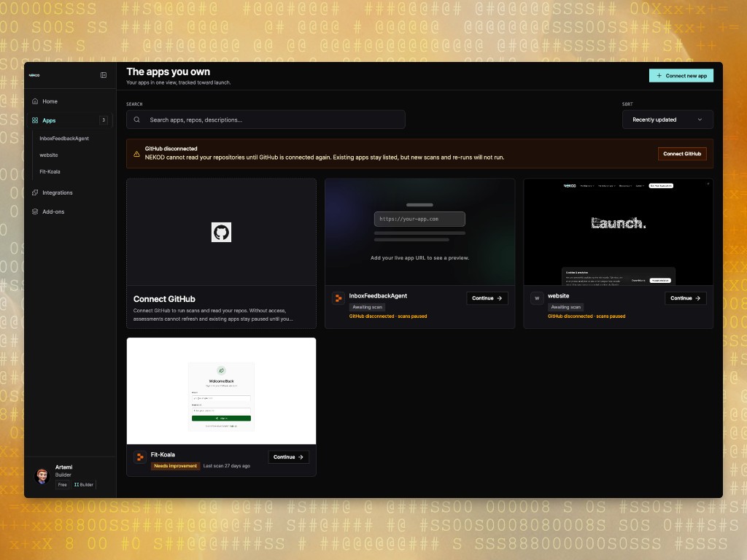
Task: Continue with InboxFeedbackAgent
Action: point(487,298)
